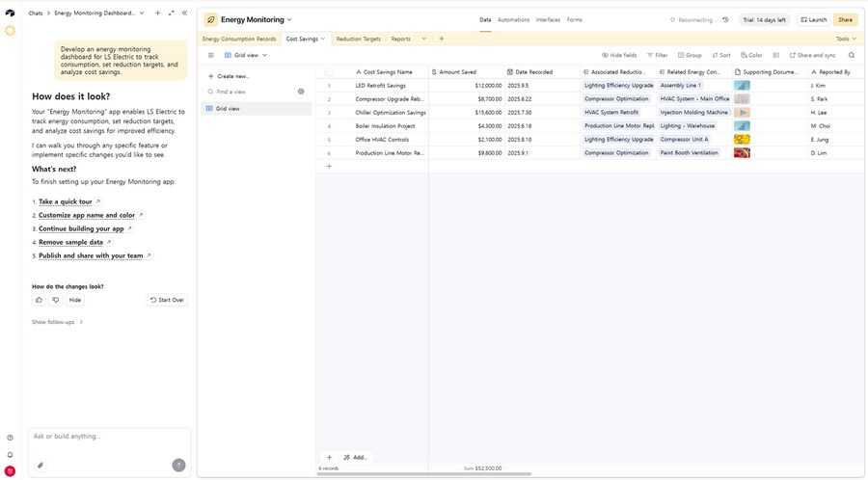The image size is (868, 480).
Task: Open the Color toolbar option
Action: coord(751,55)
